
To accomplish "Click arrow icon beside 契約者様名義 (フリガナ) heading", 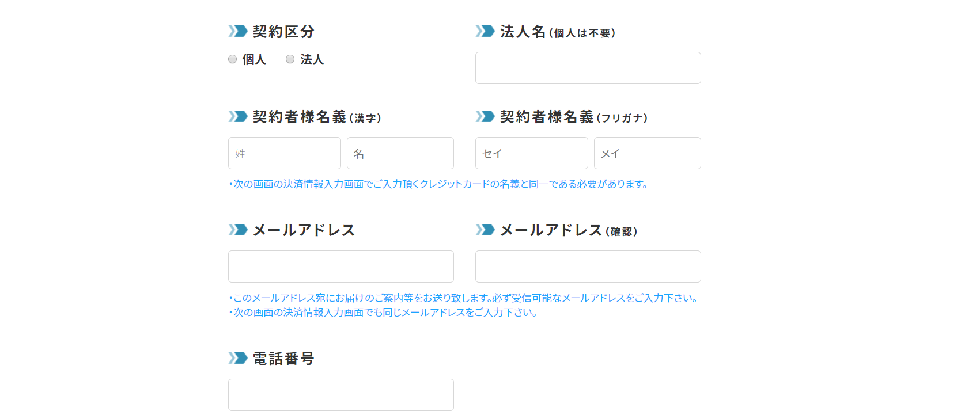I will pyautogui.click(x=485, y=116).
